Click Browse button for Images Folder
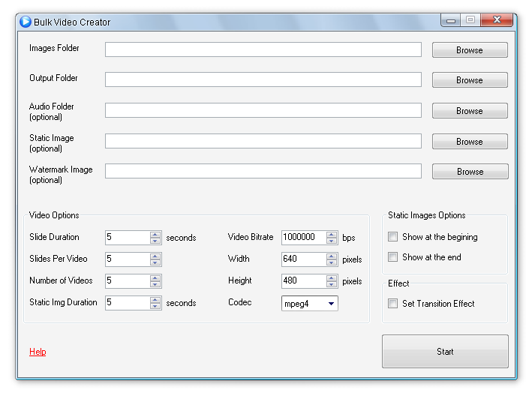Image resolution: width=532 pixels, height=393 pixels. [470, 49]
